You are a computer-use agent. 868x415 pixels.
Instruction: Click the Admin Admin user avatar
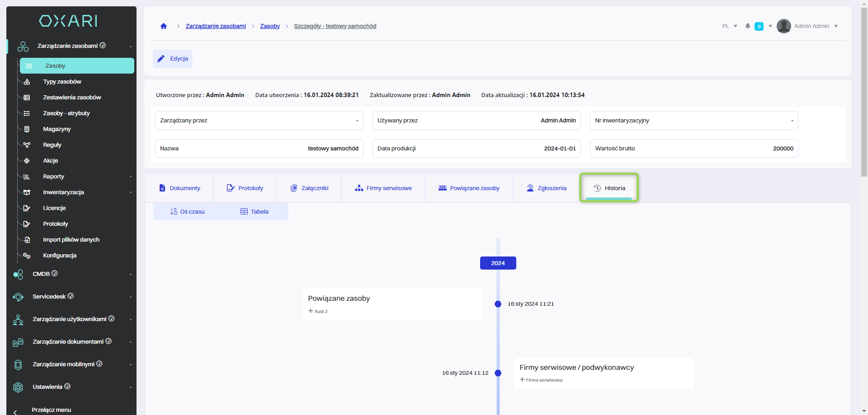[783, 26]
